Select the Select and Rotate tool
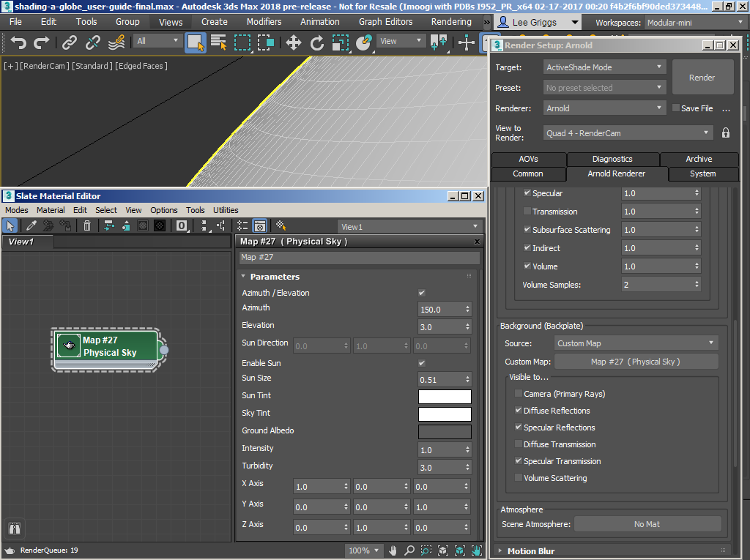This screenshot has height=560, width=750. [x=317, y=42]
